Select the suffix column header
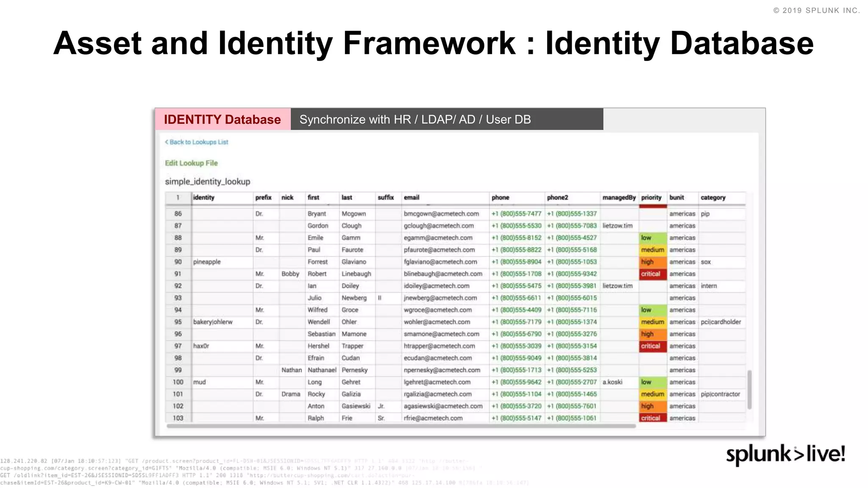Image resolution: width=868 pixels, height=488 pixels. (x=388, y=197)
